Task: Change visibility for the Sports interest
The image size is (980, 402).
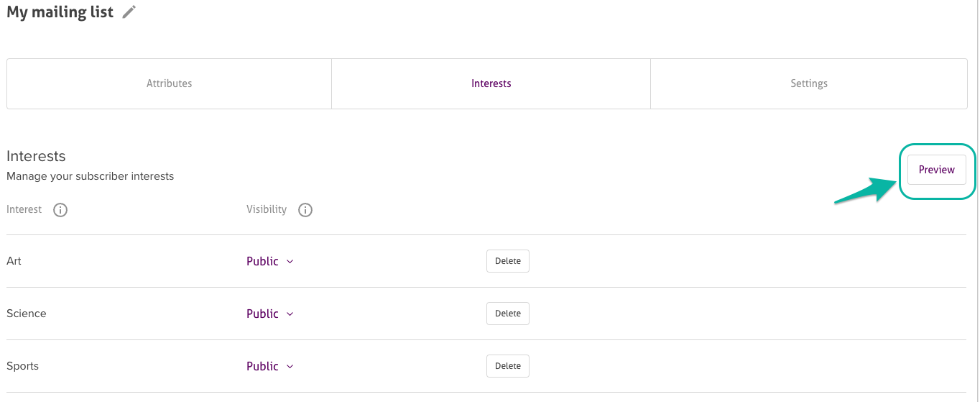Action: coord(270,366)
